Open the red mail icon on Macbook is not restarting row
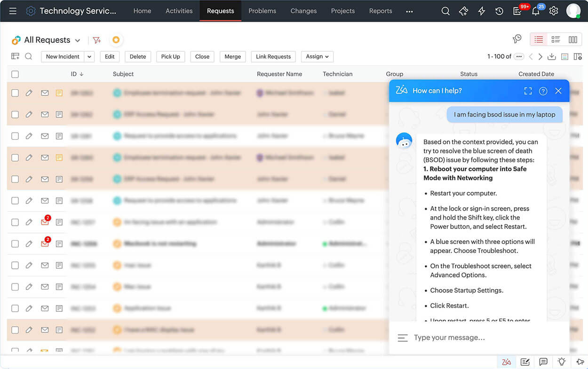 45,243
